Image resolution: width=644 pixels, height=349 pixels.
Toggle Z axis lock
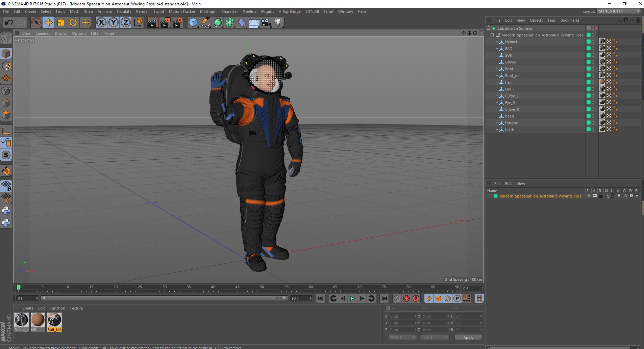pos(126,23)
